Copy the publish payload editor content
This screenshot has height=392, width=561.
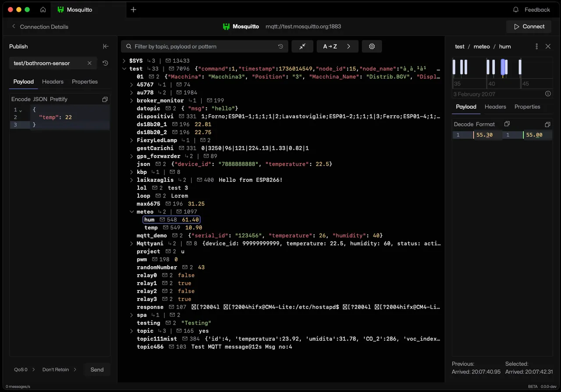(105, 99)
